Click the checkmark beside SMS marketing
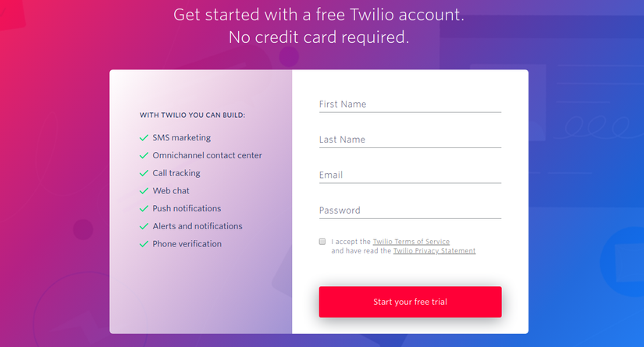The height and width of the screenshot is (347, 644). 144,138
